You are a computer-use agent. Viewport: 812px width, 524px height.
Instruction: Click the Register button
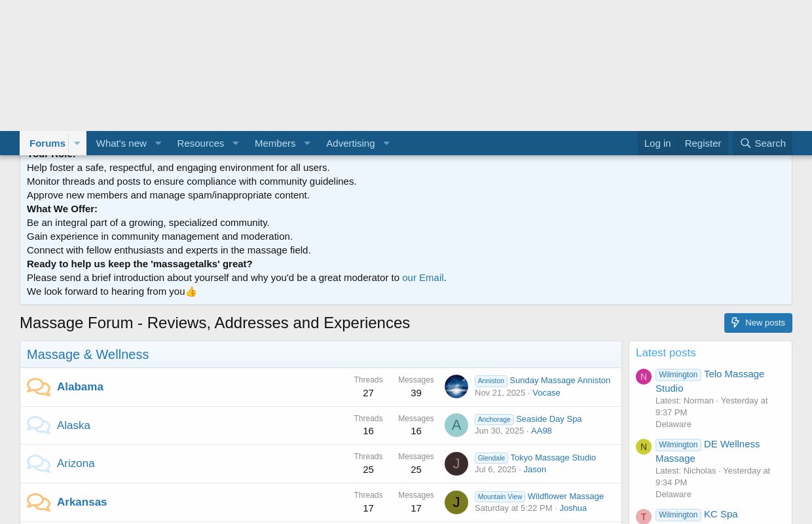click(703, 143)
